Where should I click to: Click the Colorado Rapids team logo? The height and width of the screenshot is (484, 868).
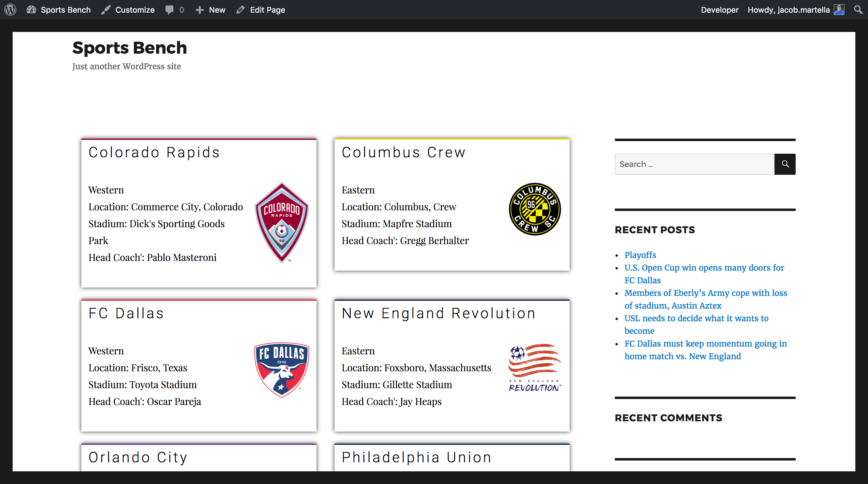click(282, 222)
